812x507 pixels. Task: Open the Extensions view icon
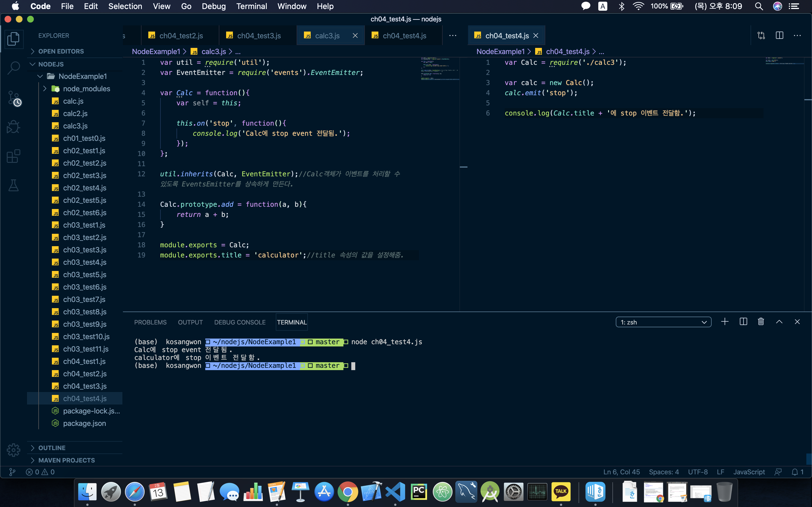point(14,156)
